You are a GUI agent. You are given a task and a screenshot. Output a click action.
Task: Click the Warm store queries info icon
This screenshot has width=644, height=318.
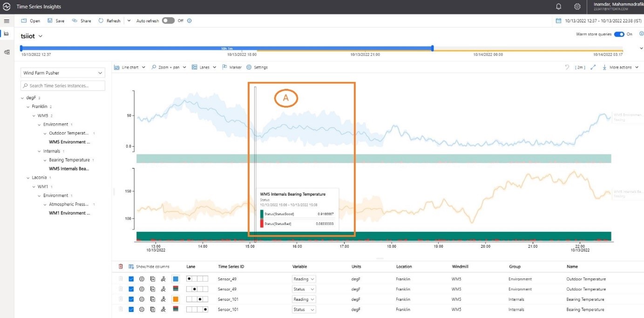coord(641,34)
